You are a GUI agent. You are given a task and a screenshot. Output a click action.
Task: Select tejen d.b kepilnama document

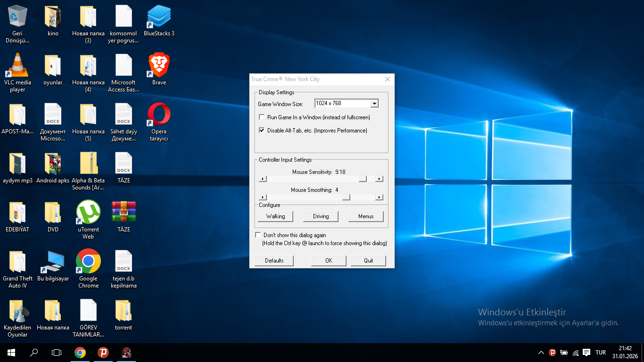click(124, 270)
